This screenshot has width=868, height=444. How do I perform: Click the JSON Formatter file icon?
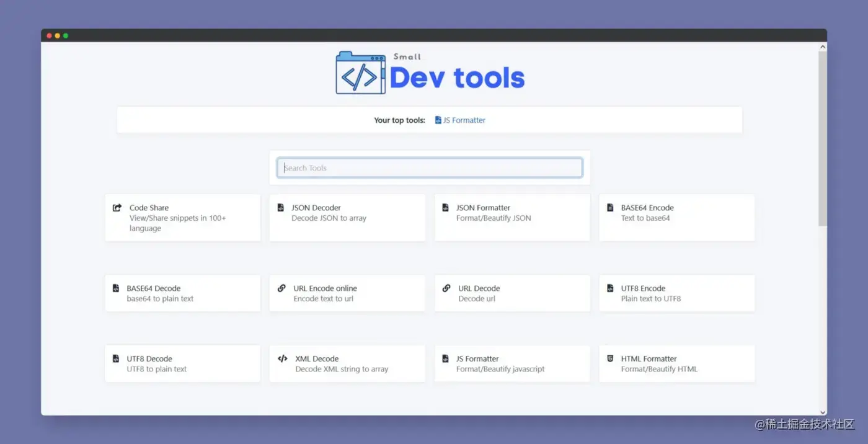pyautogui.click(x=445, y=208)
